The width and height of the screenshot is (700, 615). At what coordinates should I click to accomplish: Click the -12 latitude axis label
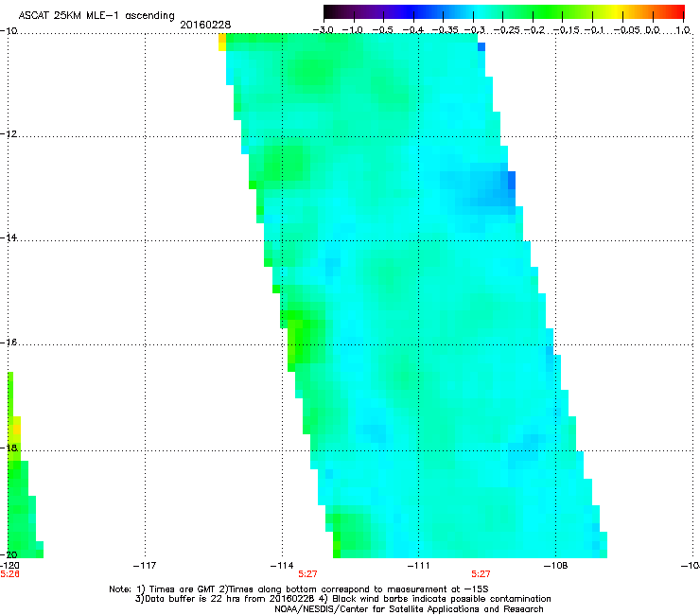click(x=9, y=134)
